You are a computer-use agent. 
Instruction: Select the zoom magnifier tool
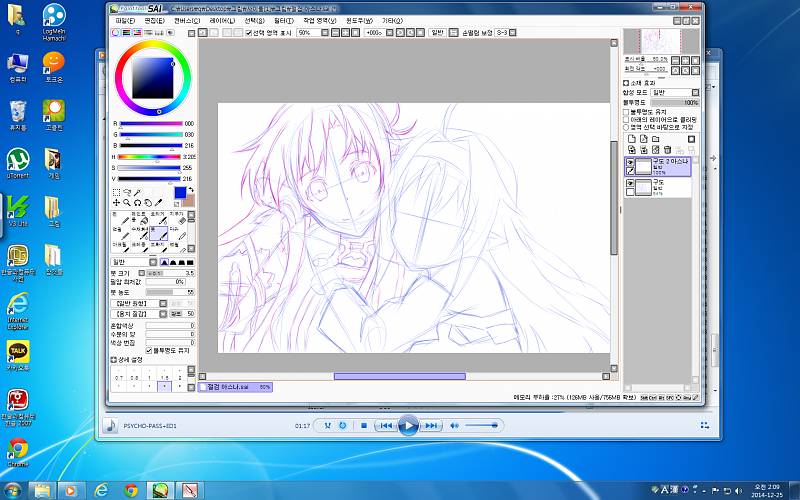[x=128, y=203]
